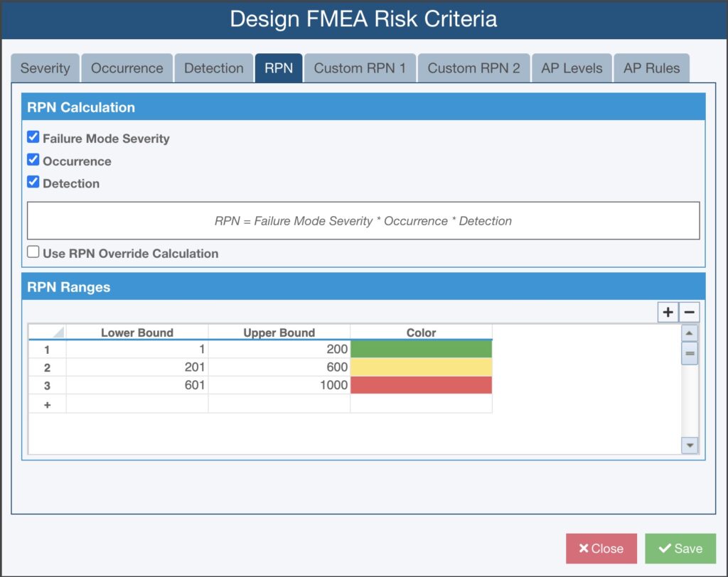
Task: Click the scrollbar up arrow in RPN Ranges
Action: click(689, 333)
